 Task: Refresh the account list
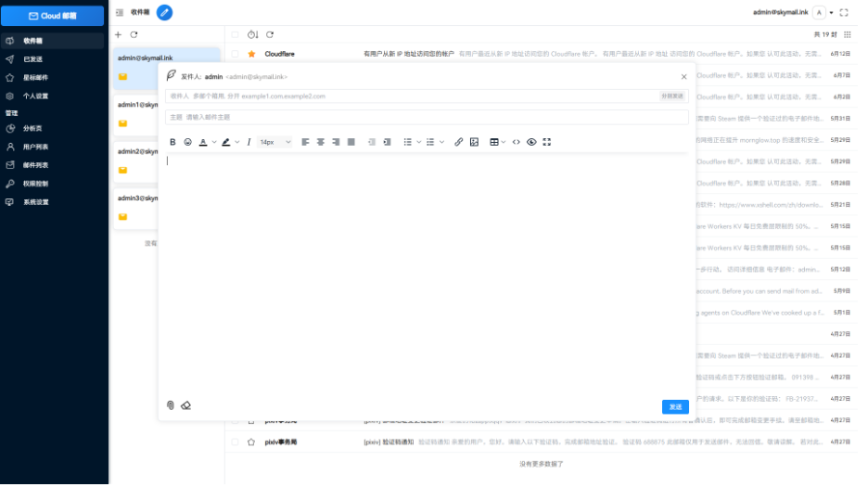pos(135,35)
